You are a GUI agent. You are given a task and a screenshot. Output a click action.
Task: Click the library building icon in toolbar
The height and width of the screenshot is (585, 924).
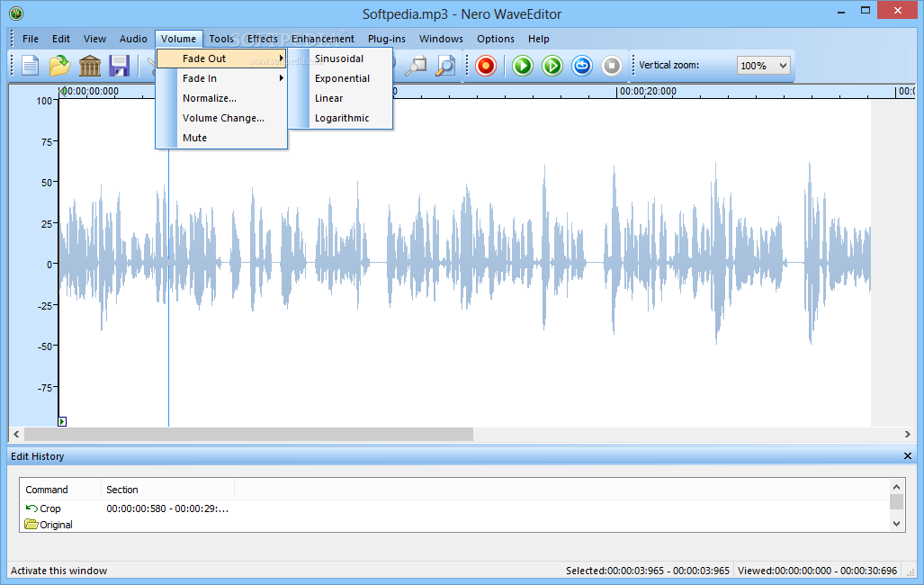coord(90,66)
